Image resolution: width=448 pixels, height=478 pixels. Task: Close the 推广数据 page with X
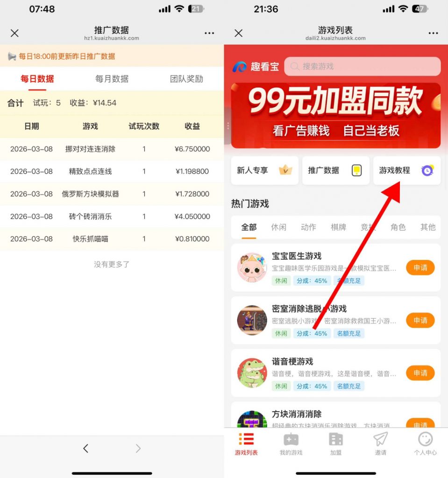tap(14, 33)
